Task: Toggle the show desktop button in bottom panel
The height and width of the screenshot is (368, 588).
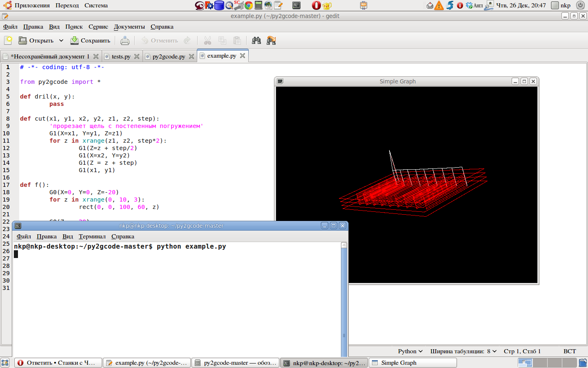Action: coord(5,363)
